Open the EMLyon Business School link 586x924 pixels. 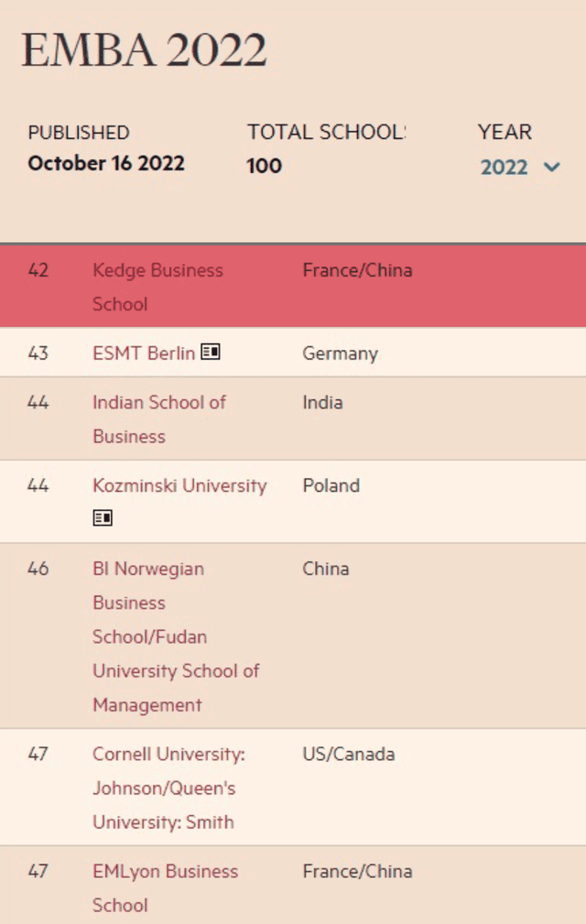point(165,888)
